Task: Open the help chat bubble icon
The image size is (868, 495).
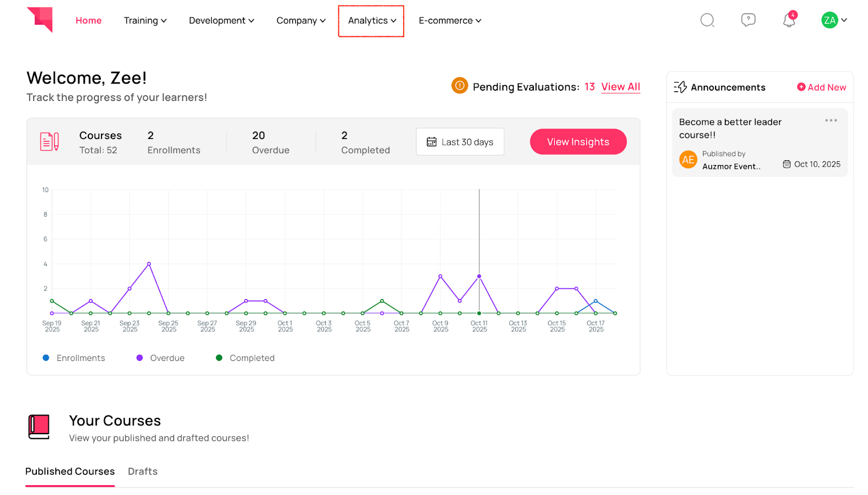Action: 748,20
